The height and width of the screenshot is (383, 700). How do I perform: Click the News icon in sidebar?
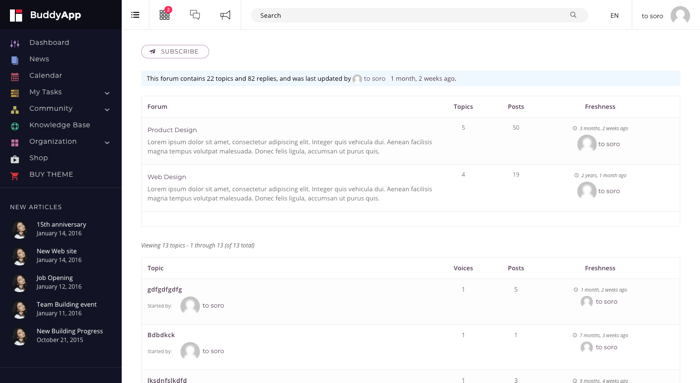coord(15,60)
